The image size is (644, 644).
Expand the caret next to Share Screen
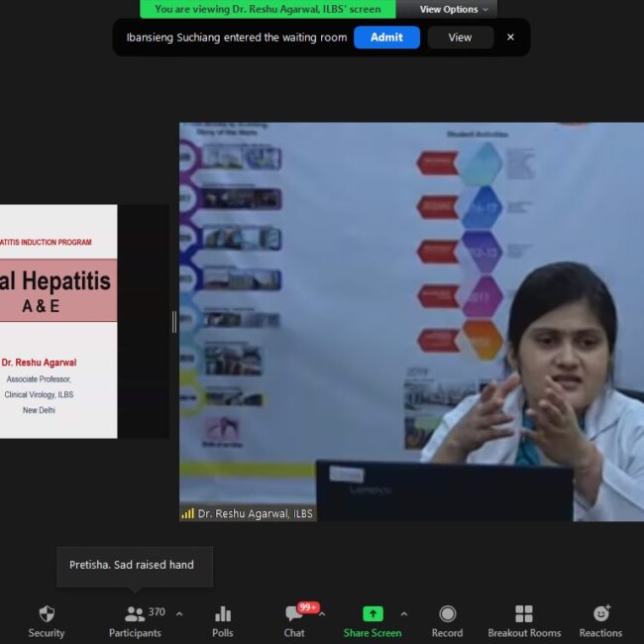(403, 613)
